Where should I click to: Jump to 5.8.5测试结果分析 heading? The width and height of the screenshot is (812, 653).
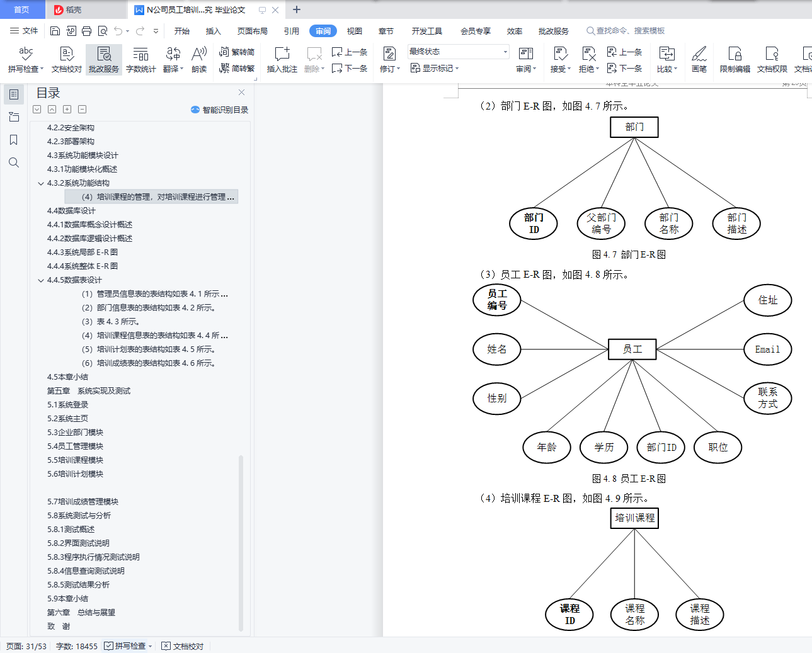[78, 585]
